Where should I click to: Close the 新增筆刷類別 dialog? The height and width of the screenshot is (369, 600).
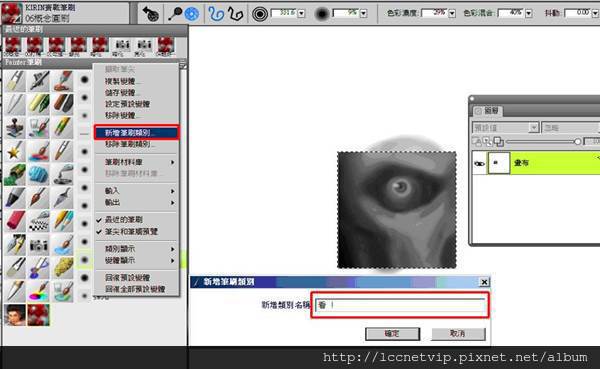pyautogui.click(x=484, y=282)
